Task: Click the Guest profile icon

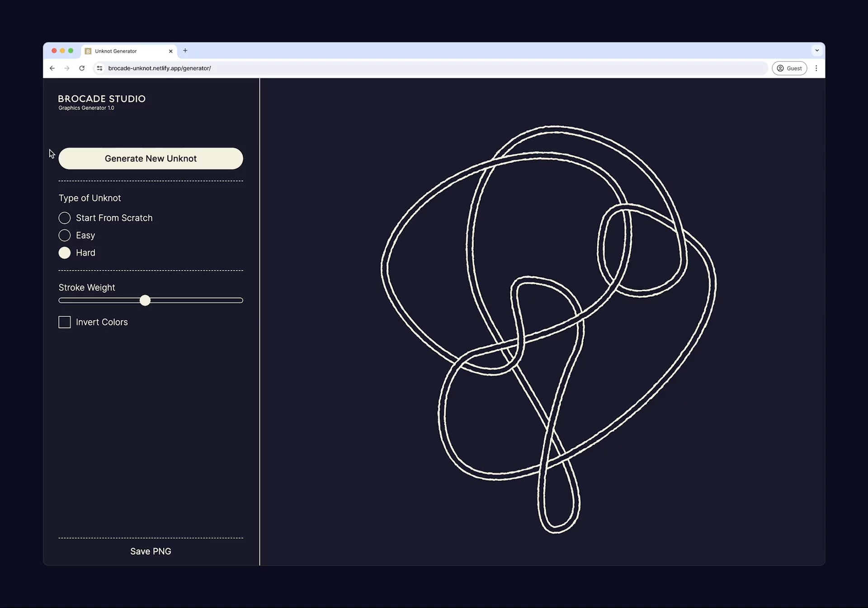Action: (x=789, y=68)
